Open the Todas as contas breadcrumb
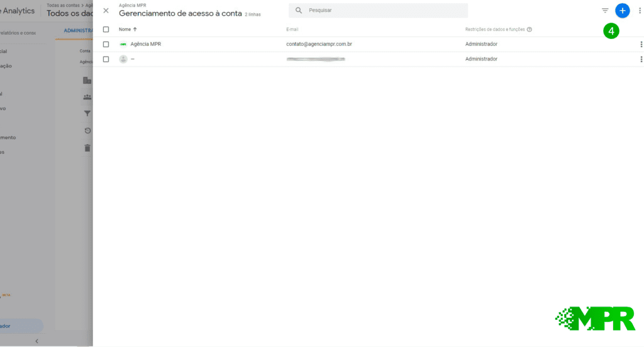This screenshot has height=347, width=644. (63, 5)
